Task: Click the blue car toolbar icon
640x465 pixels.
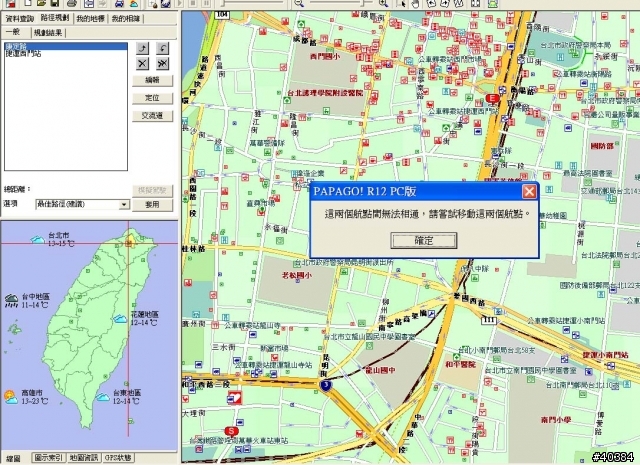Action: point(119,4)
